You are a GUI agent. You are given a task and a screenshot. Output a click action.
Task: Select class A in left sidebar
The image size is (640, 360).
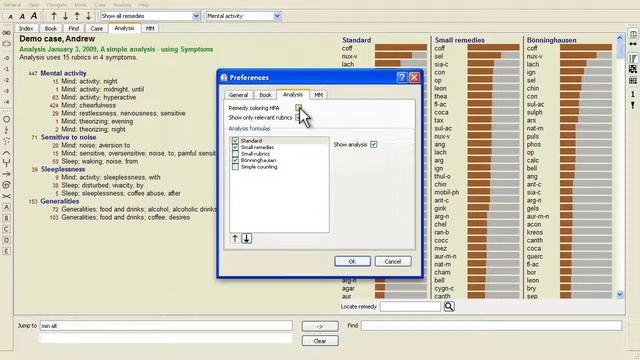point(7,207)
